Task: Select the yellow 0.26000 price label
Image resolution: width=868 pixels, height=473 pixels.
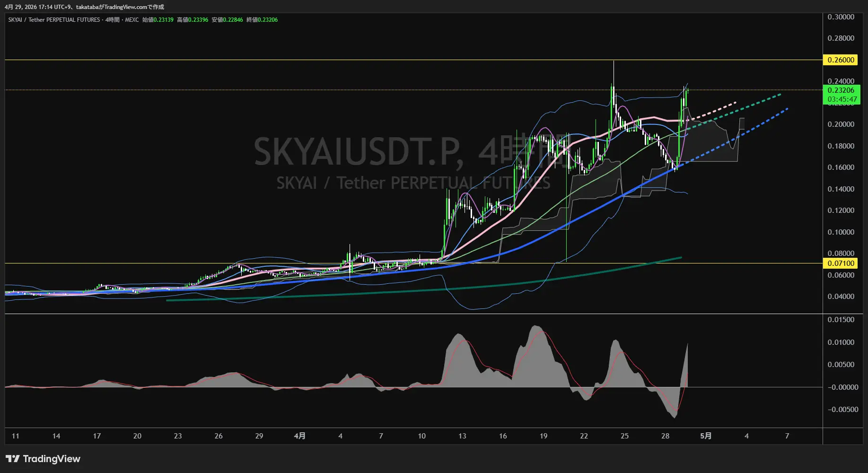Action: [x=841, y=60]
